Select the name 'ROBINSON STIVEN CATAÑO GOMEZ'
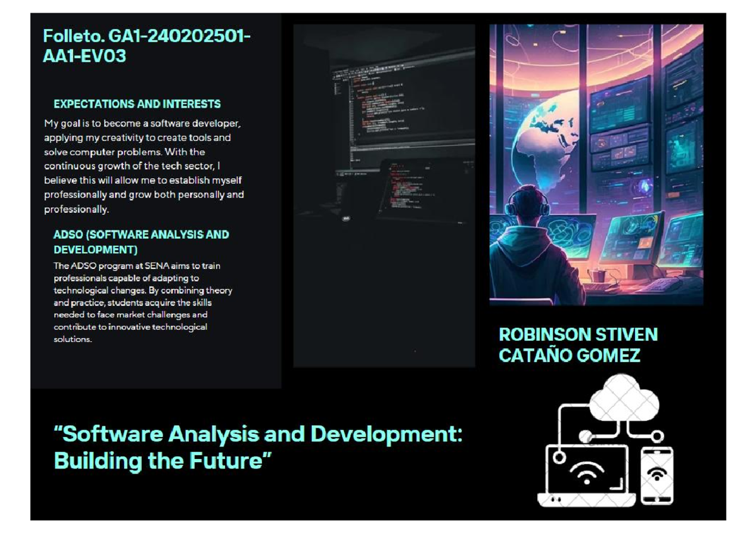 click(578, 345)
